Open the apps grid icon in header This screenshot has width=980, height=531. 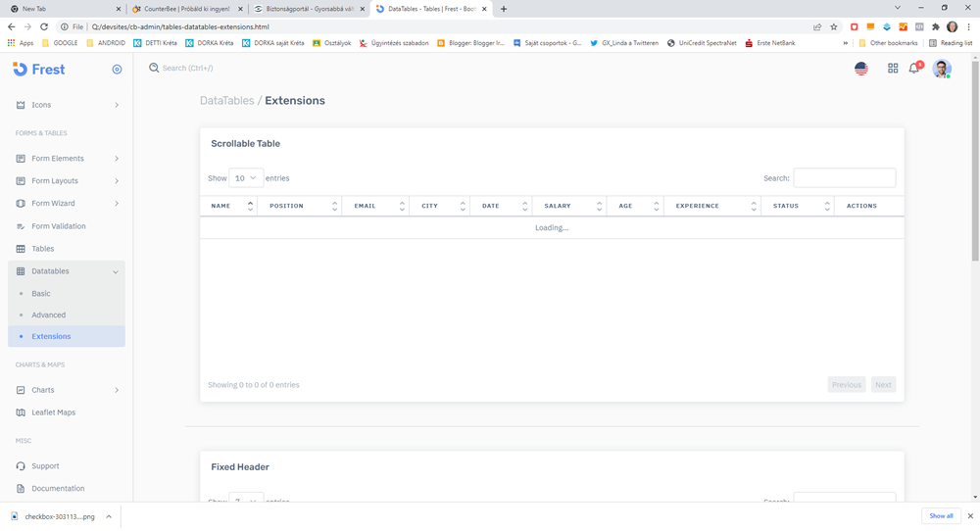(x=893, y=69)
